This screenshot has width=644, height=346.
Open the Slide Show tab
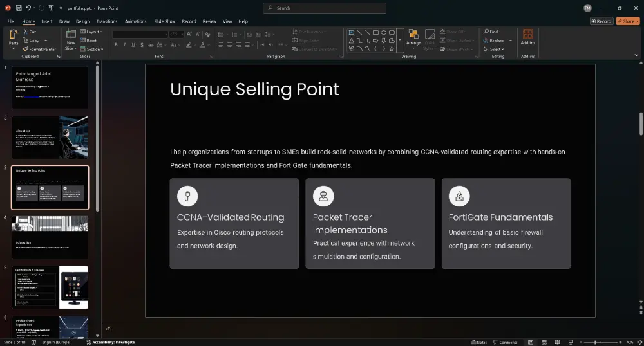(x=165, y=21)
